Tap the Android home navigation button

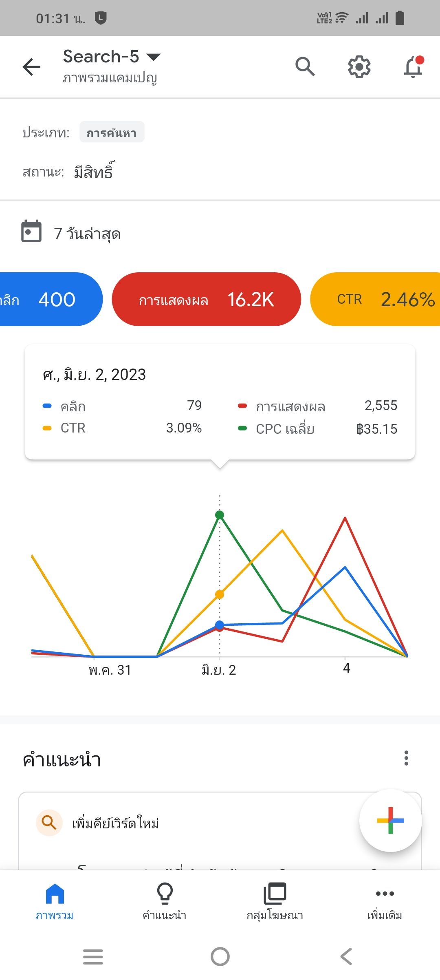click(220, 956)
